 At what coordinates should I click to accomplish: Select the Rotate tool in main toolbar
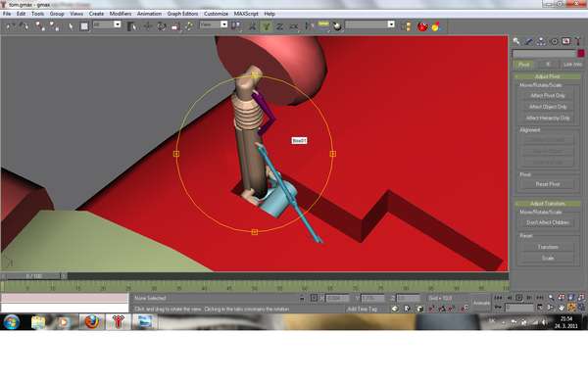tap(162, 26)
